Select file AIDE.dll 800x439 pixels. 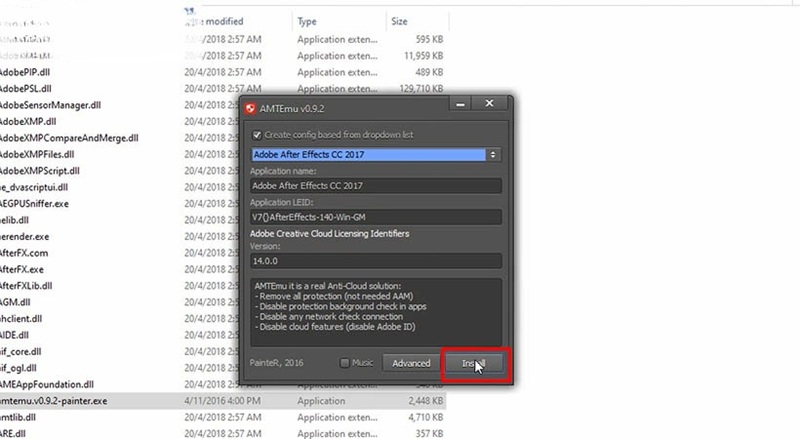point(14,335)
